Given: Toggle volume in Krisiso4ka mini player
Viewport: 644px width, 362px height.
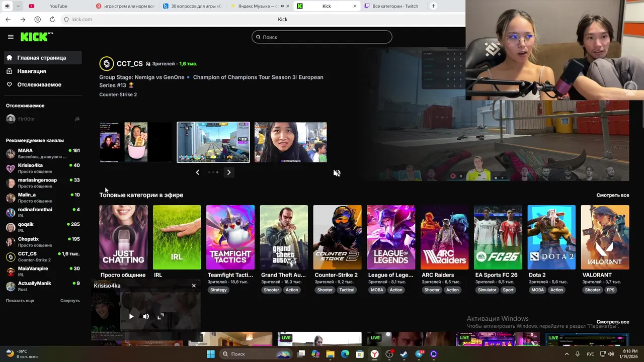Looking at the screenshot, I should point(146,316).
